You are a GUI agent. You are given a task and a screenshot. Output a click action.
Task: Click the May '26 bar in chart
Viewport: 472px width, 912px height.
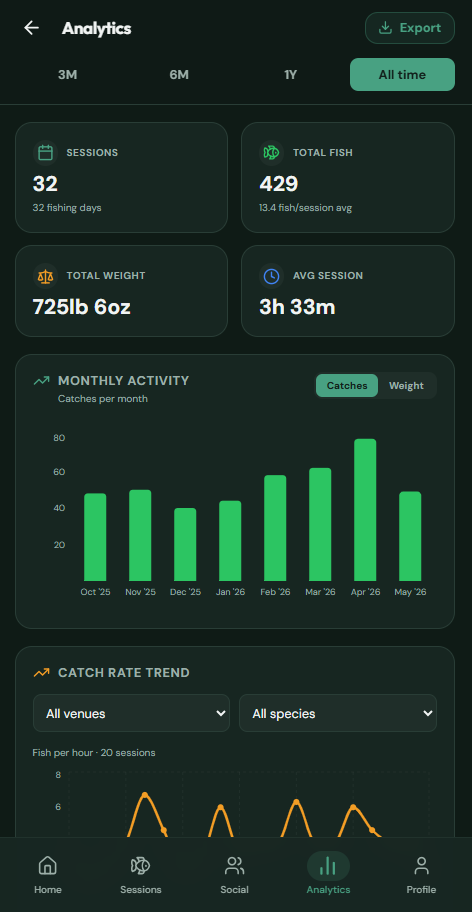click(410, 536)
